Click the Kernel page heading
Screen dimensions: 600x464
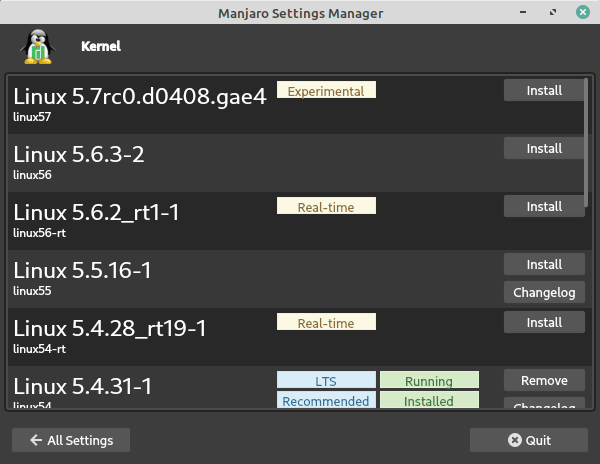point(101,46)
